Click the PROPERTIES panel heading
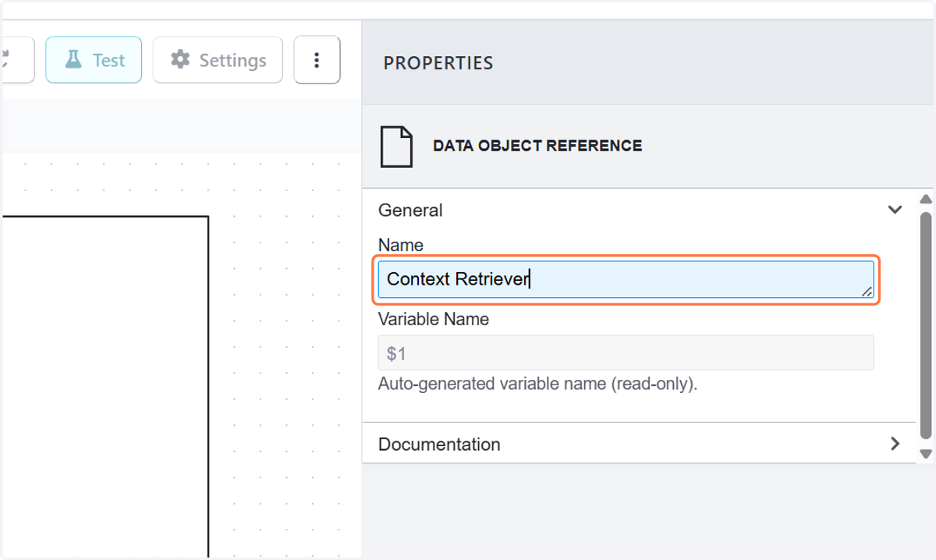 438,63
